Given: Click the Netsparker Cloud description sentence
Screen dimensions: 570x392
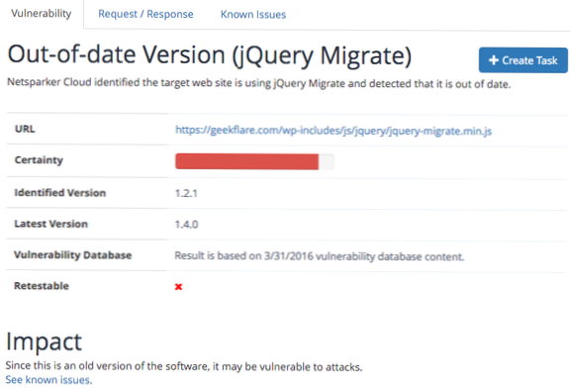Looking at the screenshot, I should point(259,83).
